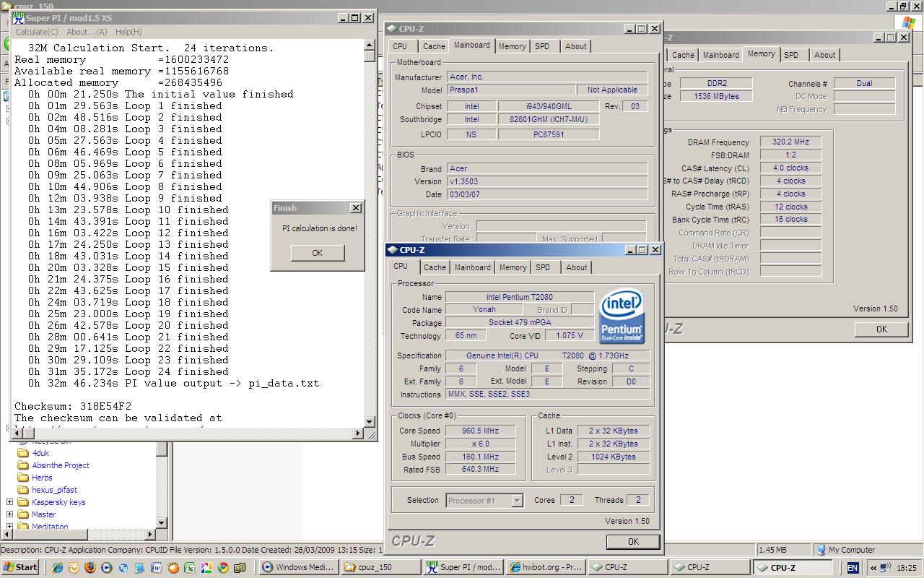Screen dimensions: 924x578
Task: Click the CPU-Z title bar icon of front window
Action: click(392, 250)
